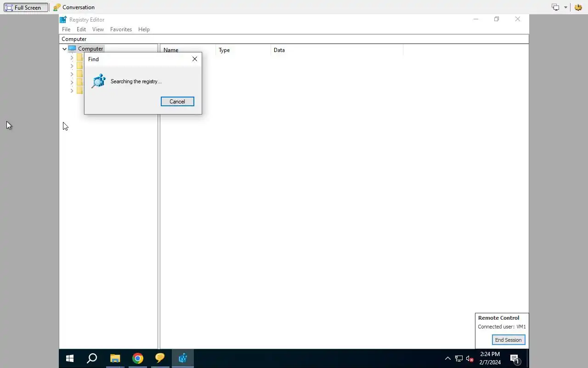Image resolution: width=588 pixels, height=368 pixels.
Task: Click the monitor selection icon
Action: point(556,7)
